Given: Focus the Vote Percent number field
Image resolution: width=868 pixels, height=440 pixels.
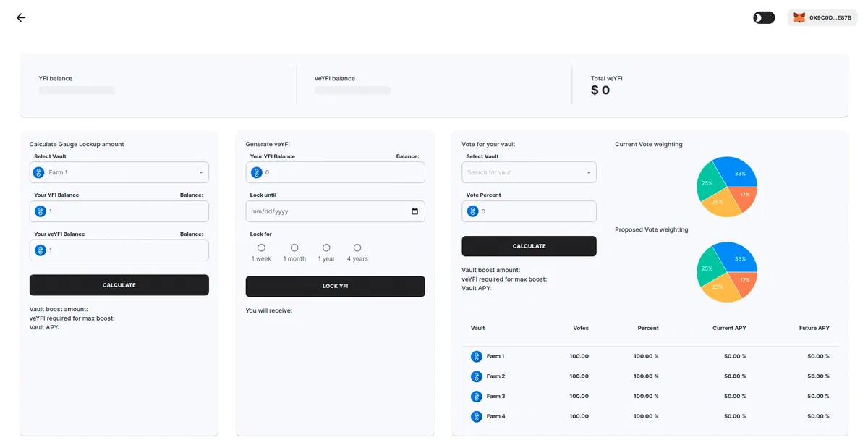Looking at the screenshot, I should pyautogui.click(x=529, y=211).
